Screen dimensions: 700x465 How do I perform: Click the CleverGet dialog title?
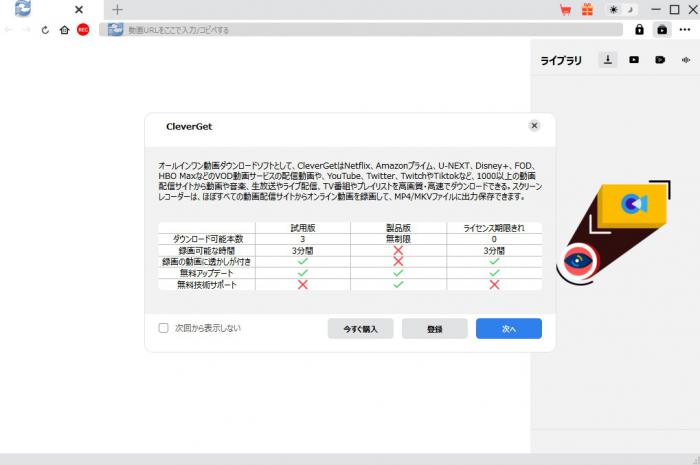189,126
